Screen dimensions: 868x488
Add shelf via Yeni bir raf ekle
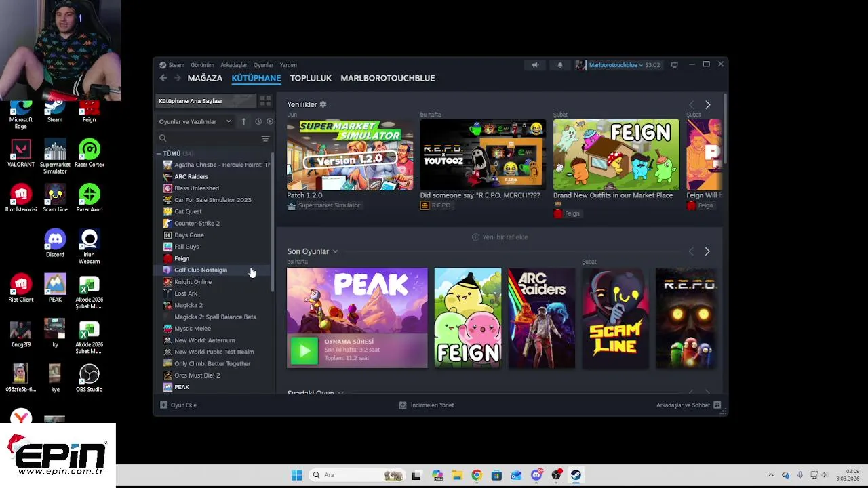point(500,237)
